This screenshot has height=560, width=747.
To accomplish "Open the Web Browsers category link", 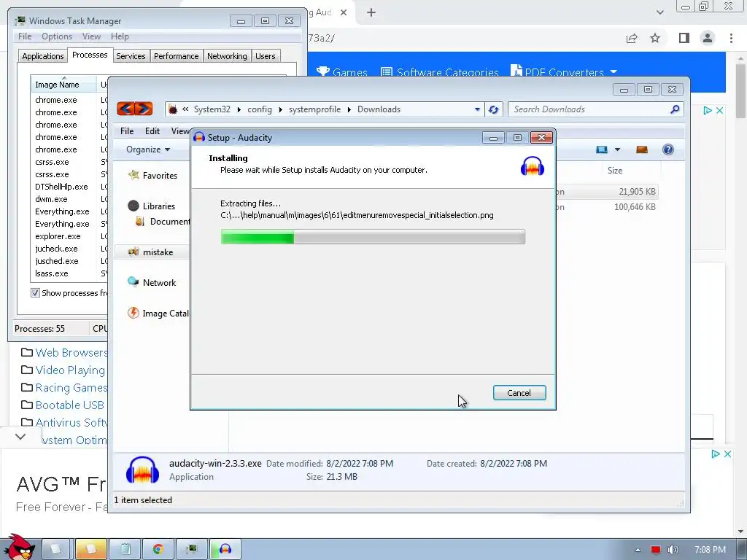I will point(71,353).
